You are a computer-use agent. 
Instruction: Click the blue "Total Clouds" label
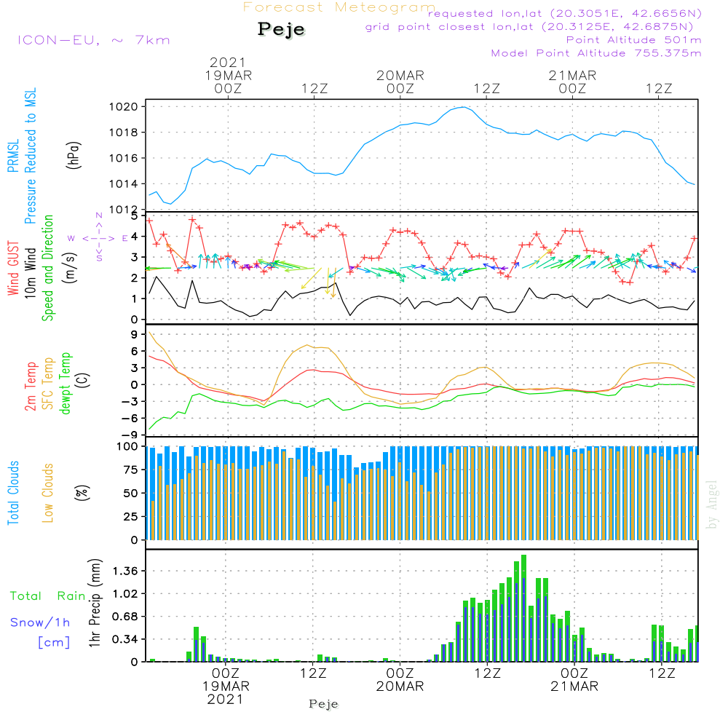click(x=13, y=493)
